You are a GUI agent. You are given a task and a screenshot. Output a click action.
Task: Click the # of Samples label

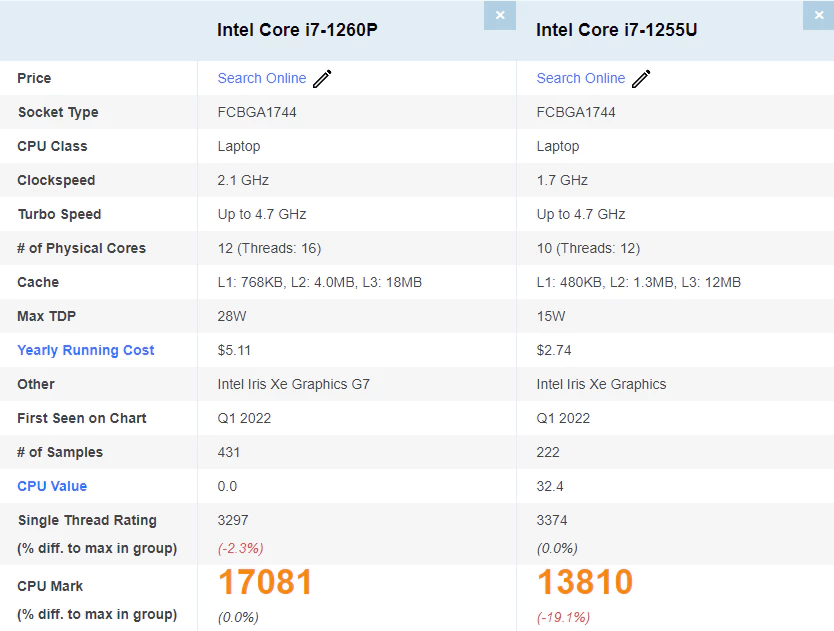click(60, 452)
